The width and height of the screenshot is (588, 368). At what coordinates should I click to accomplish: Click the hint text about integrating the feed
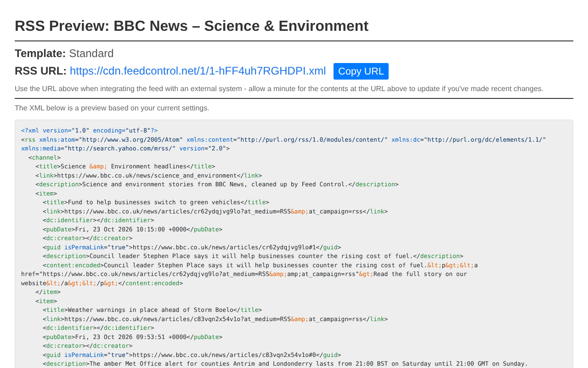click(x=279, y=89)
